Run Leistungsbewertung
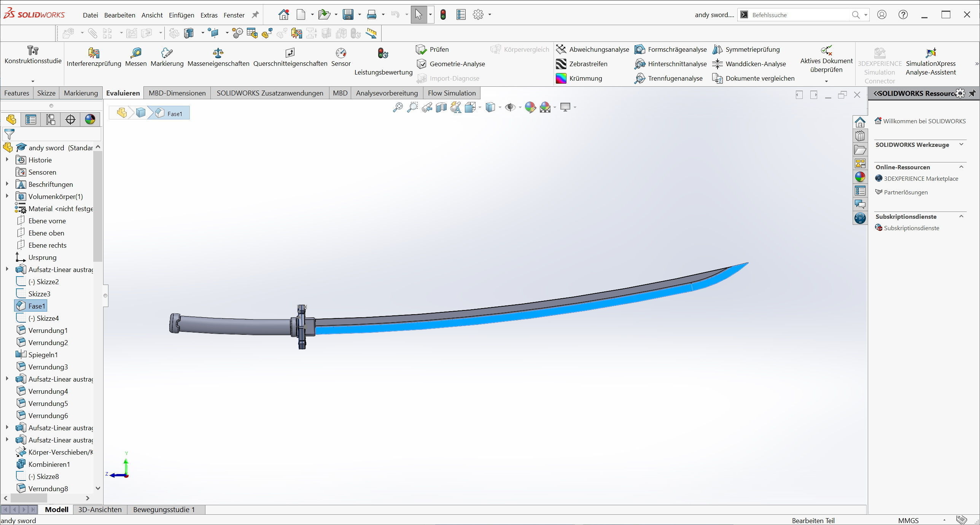This screenshot has width=980, height=525. [383, 61]
